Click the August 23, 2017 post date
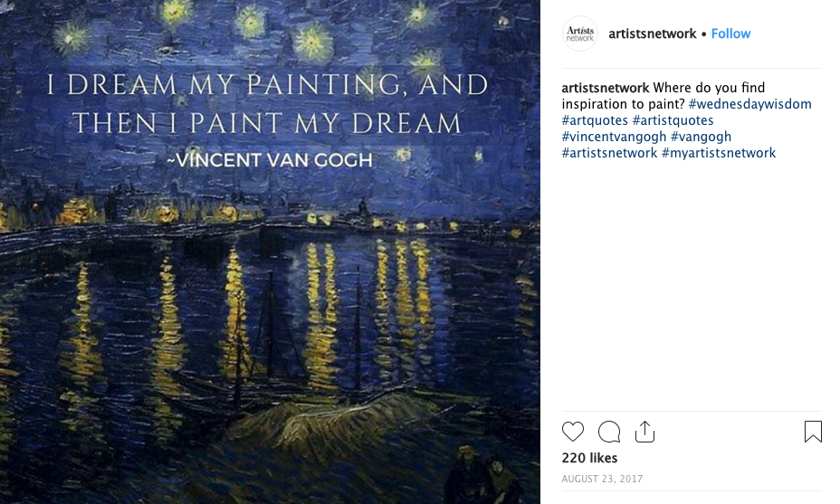Viewport: 840px width, 504px height. pyautogui.click(x=602, y=479)
